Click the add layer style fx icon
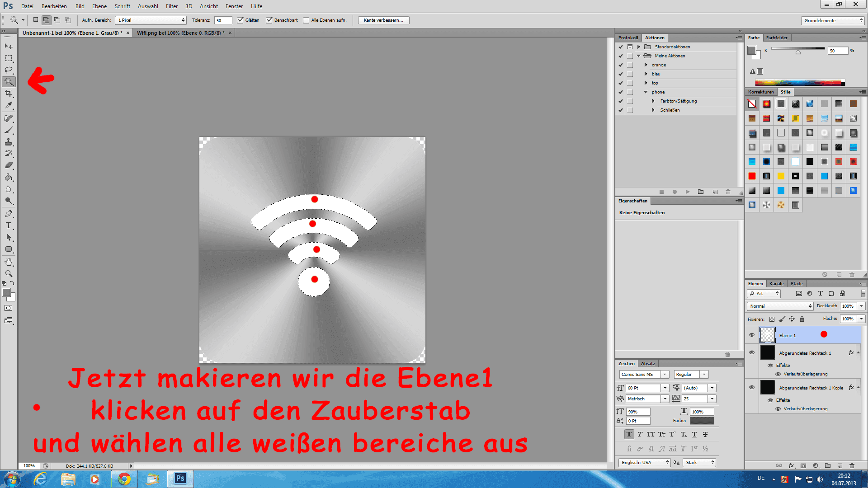The width and height of the screenshot is (868, 488). (791, 465)
